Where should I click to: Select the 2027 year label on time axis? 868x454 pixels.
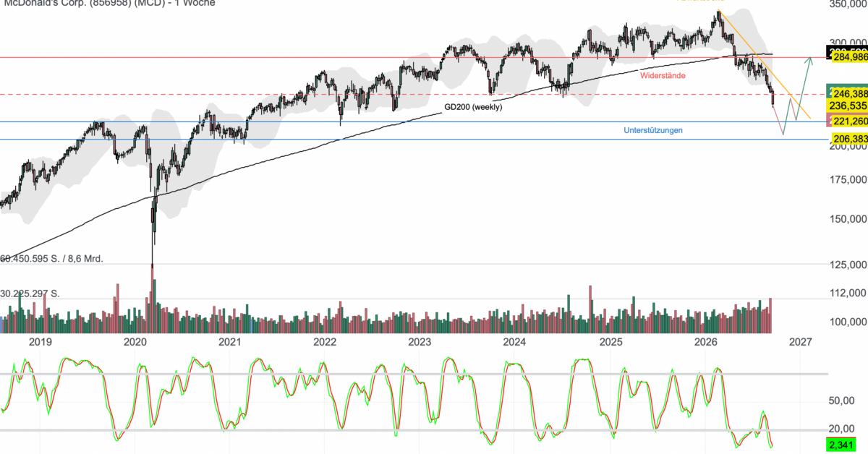[x=800, y=341]
